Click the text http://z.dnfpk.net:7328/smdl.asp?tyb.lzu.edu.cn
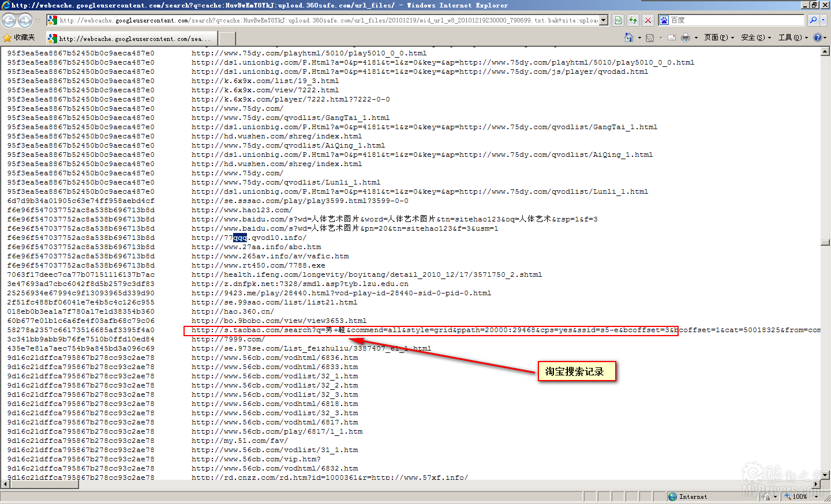 [300, 284]
